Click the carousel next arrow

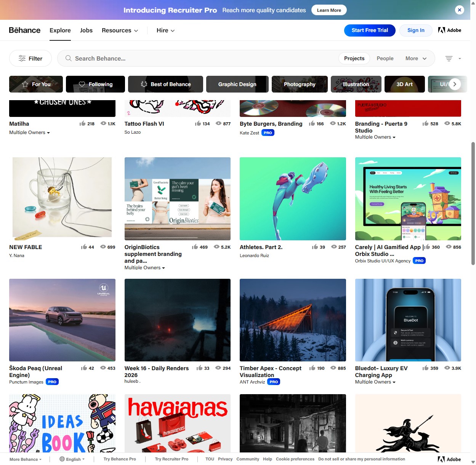[455, 84]
